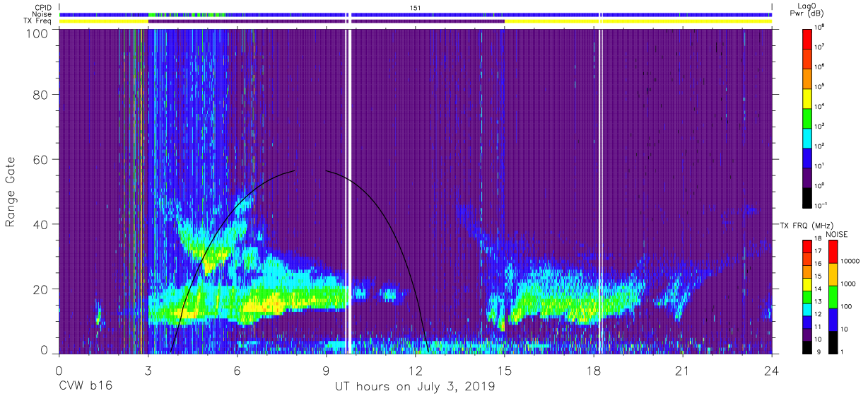Click the top '10⁸' label of the power colorbar
868x401 pixels.
pyautogui.click(x=821, y=28)
